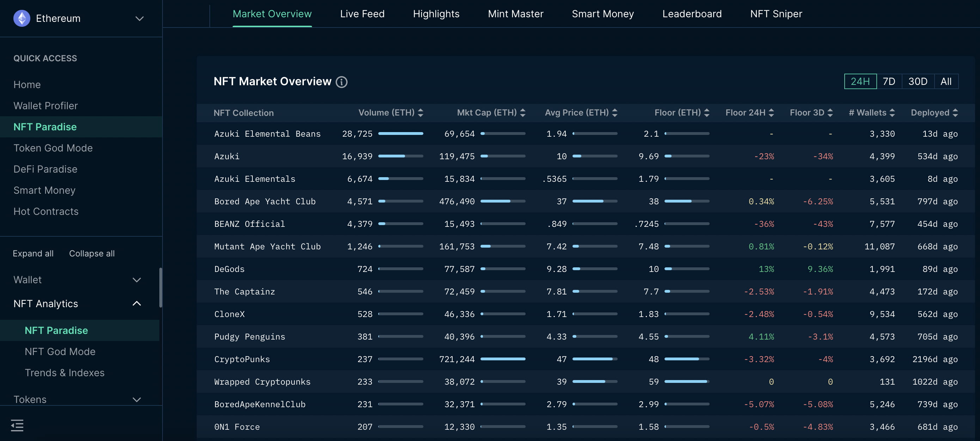Sort by the Avg Price (ETH) arrows
This screenshot has height=441, width=980.
615,112
